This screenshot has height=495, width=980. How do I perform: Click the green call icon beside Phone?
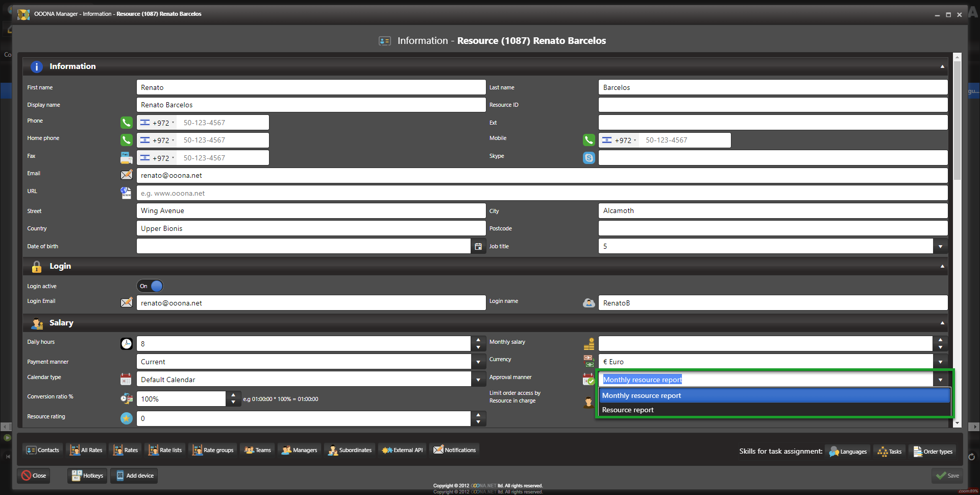[x=126, y=123]
